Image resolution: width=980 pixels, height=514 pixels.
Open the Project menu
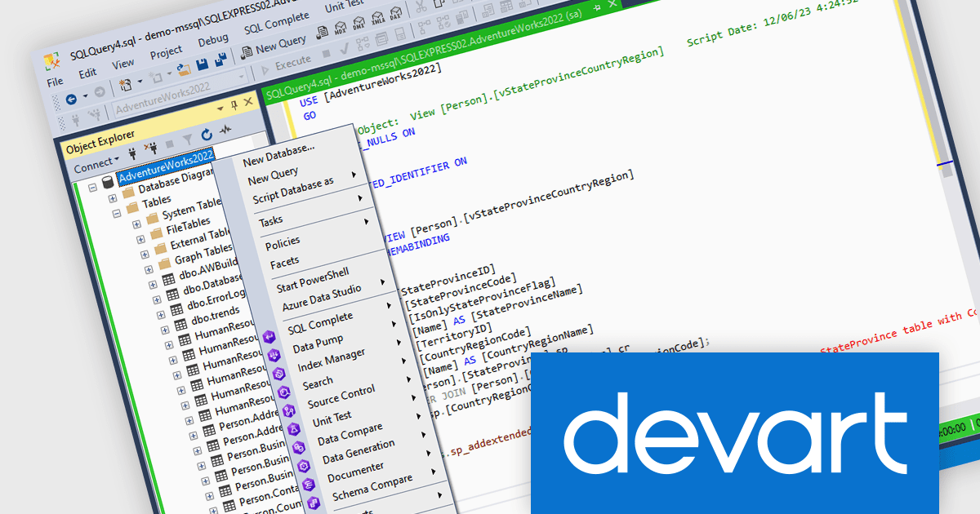166,51
